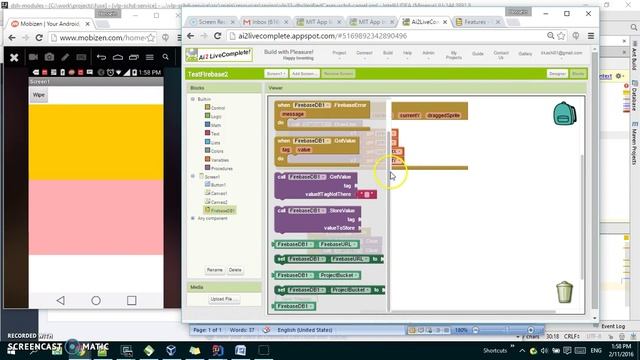Viewport: 640px width, 360px height.
Task: Open the Word icon on the taskbar
Action: pos(240,350)
